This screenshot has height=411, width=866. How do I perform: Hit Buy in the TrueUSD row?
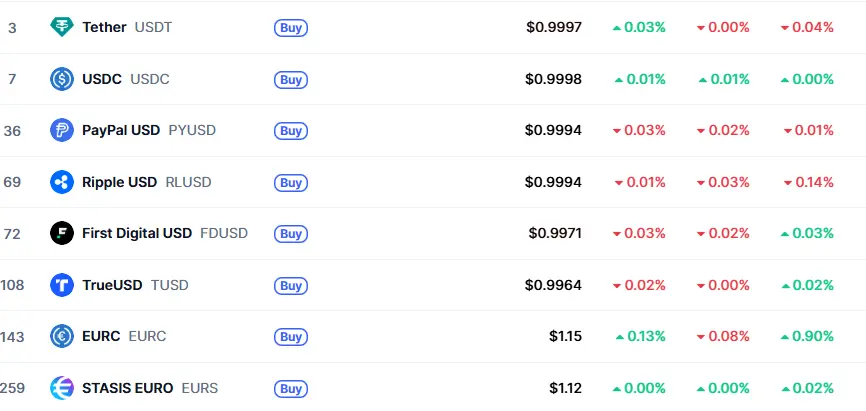pyautogui.click(x=290, y=286)
